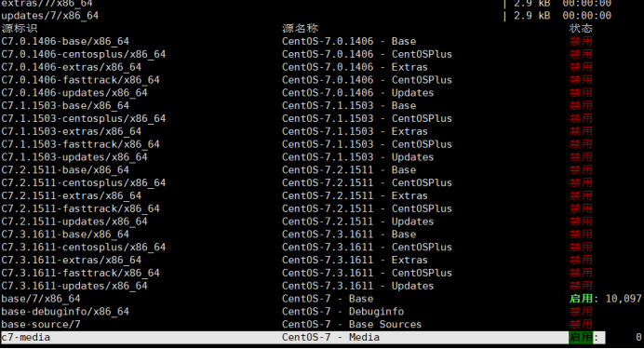The image size is (644, 349).
Task: Select repo ID C7.3.1611-updates/x86_64
Action: click(x=74, y=286)
